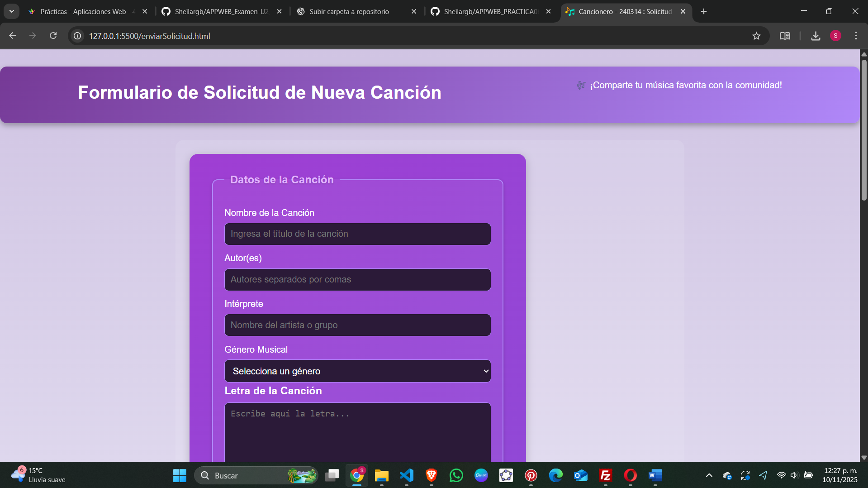Switch to Sheilargb/APPWEB_Examen-U2 tab
Image resolution: width=868 pixels, height=488 pixels.
click(x=221, y=12)
